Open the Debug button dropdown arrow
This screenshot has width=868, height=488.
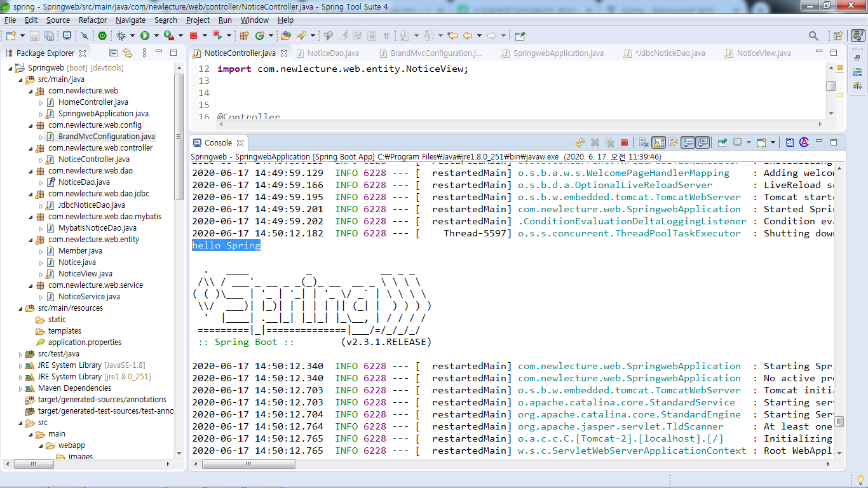point(132,36)
